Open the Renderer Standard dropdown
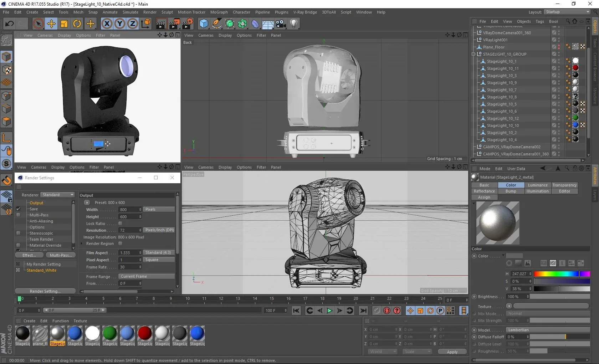Screen dimensions: 599x364 (58, 195)
